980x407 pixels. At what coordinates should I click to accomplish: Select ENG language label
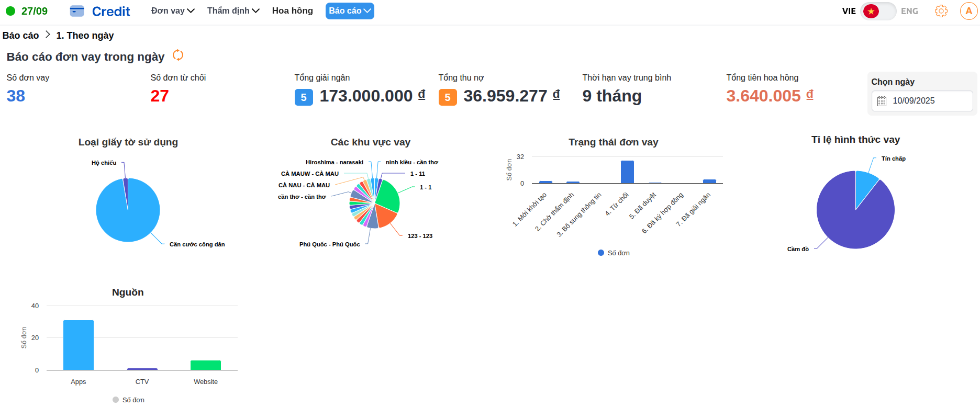(909, 11)
